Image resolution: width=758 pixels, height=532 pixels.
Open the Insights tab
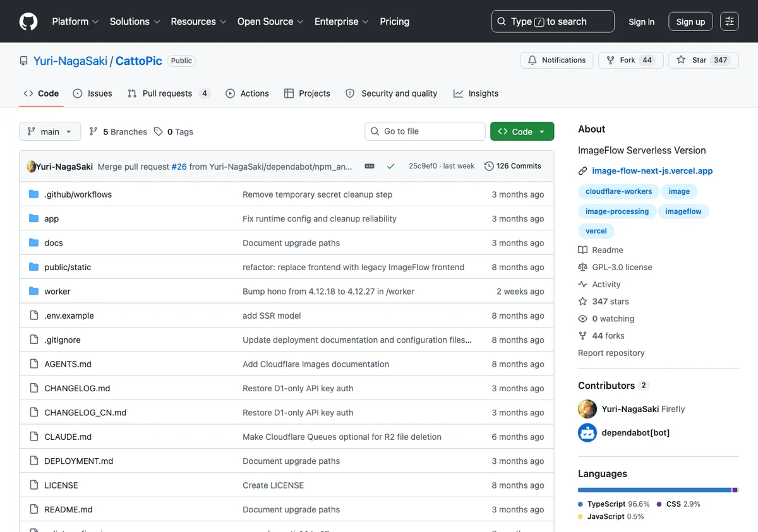[476, 93]
